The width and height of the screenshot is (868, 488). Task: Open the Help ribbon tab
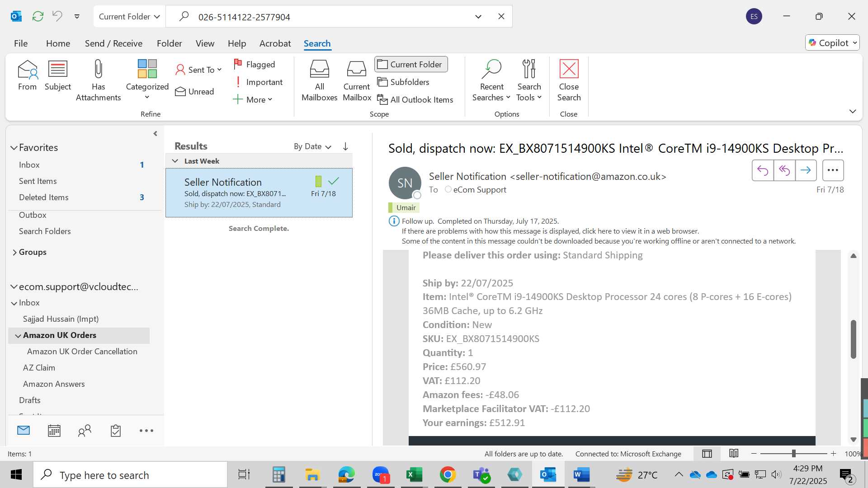[x=237, y=43]
